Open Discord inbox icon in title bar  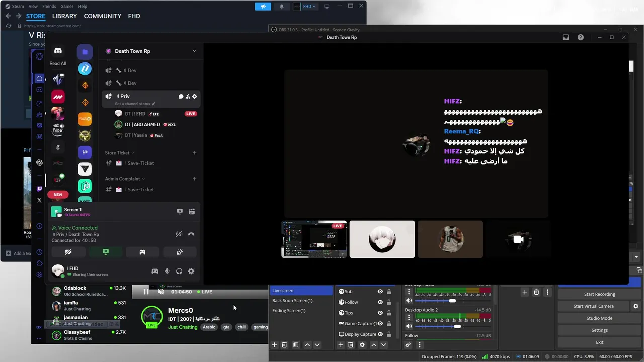click(566, 37)
